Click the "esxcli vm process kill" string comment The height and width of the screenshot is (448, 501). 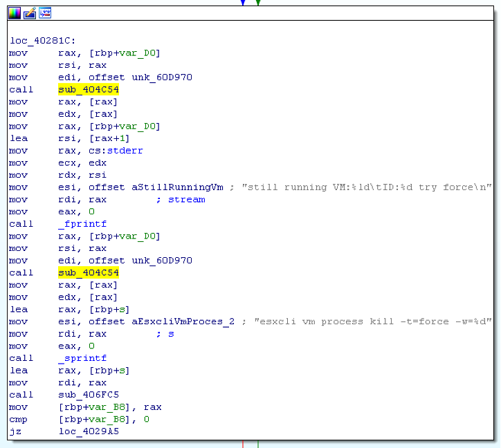click(375, 321)
